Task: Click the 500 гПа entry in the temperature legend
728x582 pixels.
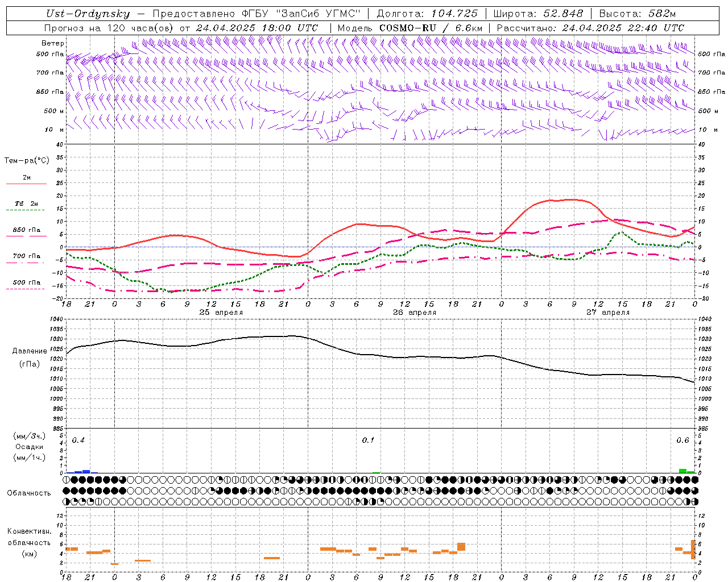Action: pos(27,282)
